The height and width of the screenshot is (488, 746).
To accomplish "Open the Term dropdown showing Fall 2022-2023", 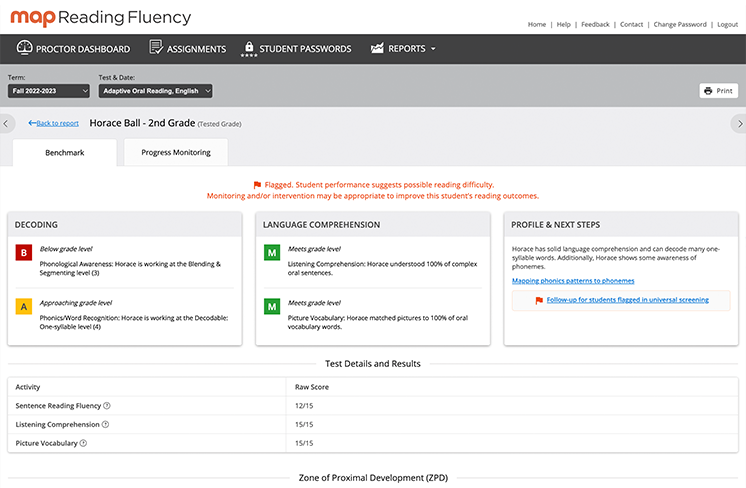I will [49, 91].
